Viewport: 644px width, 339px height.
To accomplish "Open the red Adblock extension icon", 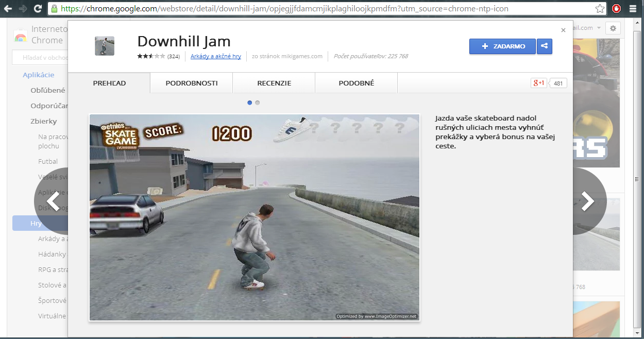I will (616, 9).
